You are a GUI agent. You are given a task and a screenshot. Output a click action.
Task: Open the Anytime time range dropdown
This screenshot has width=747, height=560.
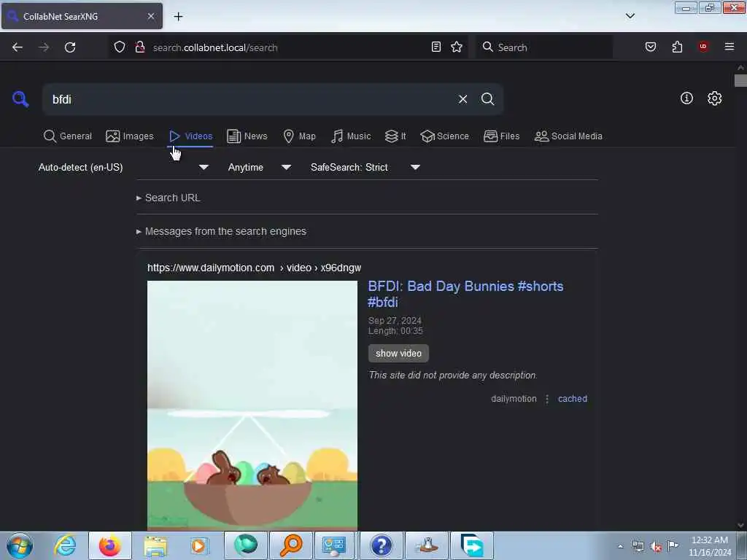point(259,167)
